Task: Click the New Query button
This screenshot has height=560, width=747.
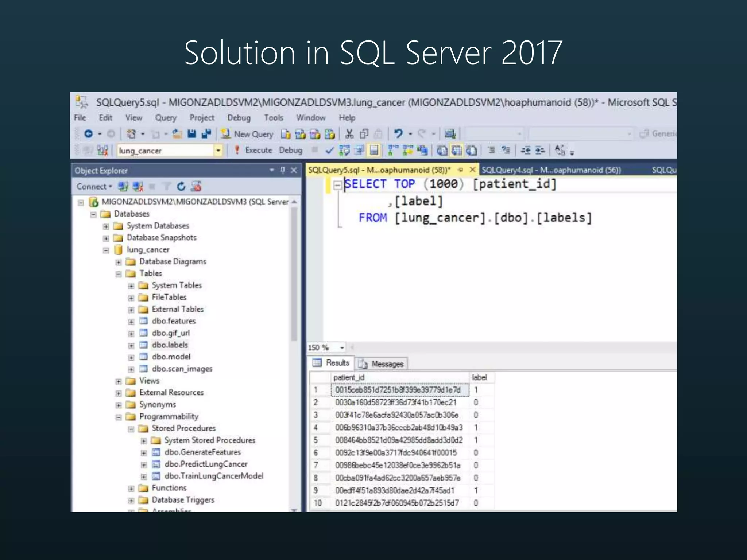Action: pyautogui.click(x=247, y=134)
